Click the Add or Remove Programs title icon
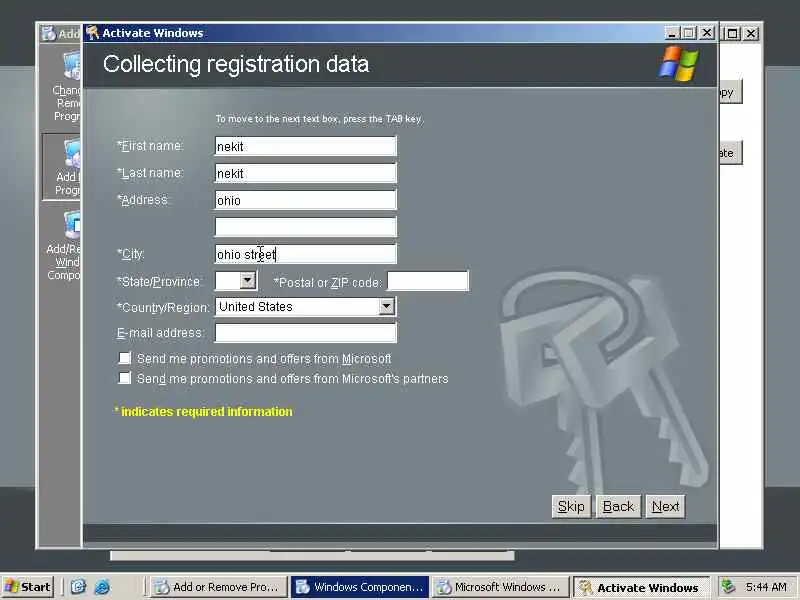Image resolution: width=800 pixels, height=600 pixels. 49,33
